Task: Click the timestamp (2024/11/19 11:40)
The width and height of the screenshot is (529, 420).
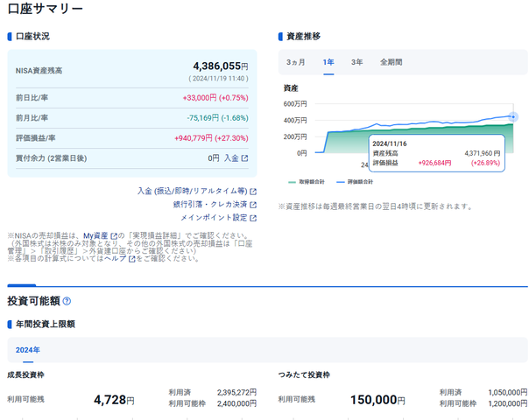Action: pos(218,79)
